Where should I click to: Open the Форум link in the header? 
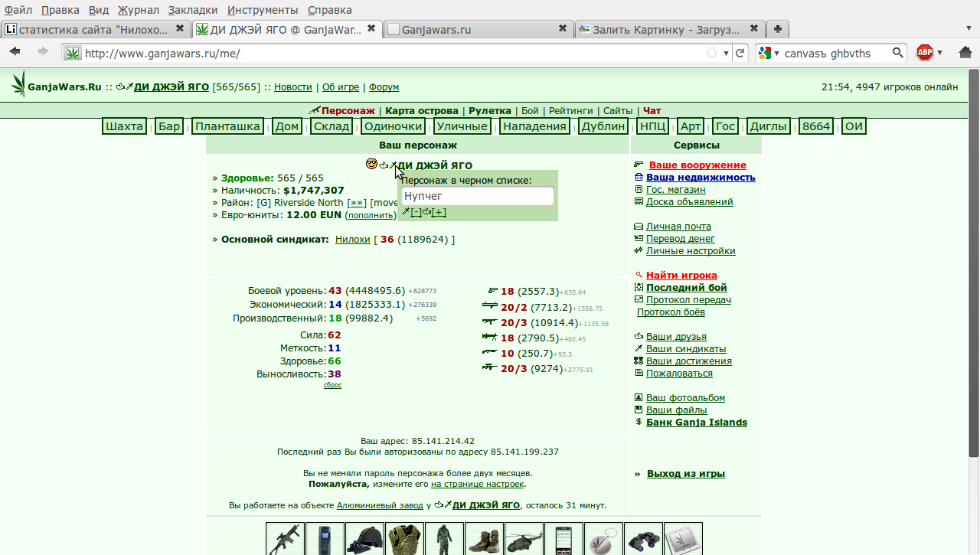click(384, 87)
